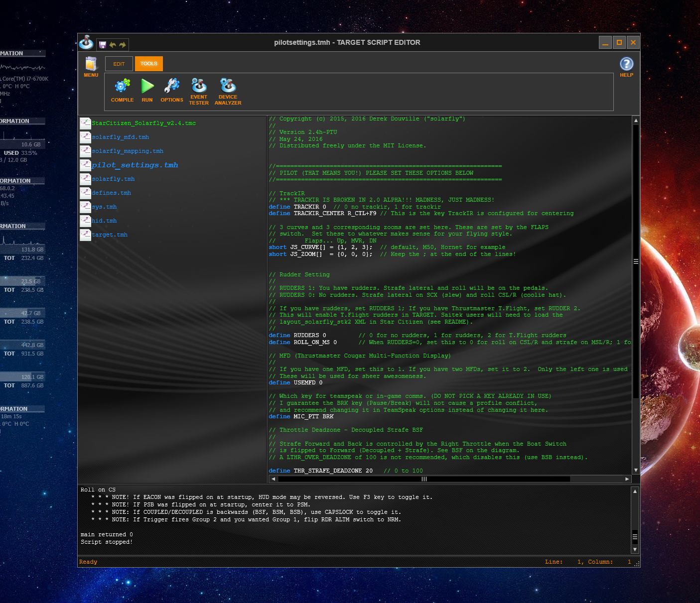Click the 'define ROLL_ON_MS 0' code line

pos(450,342)
